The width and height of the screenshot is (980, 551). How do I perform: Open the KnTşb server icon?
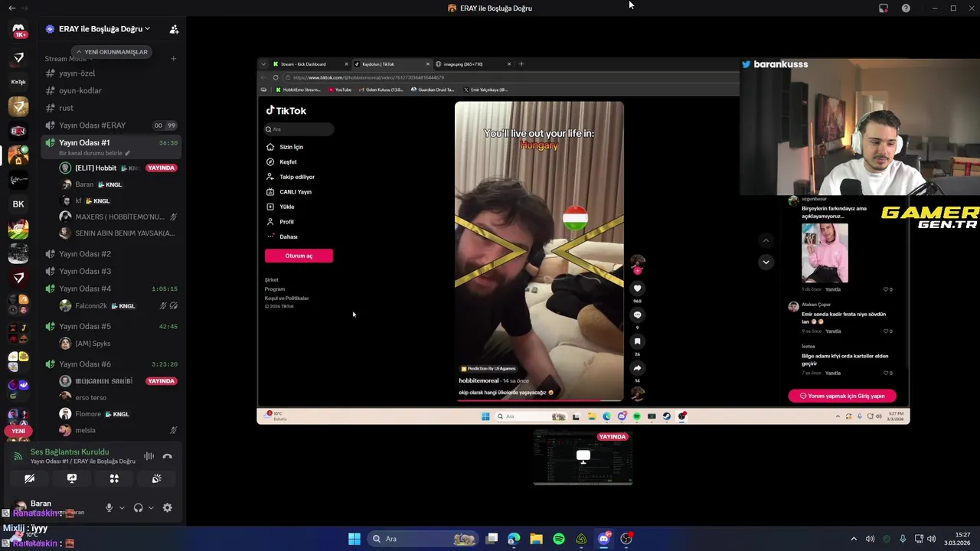[x=18, y=82]
